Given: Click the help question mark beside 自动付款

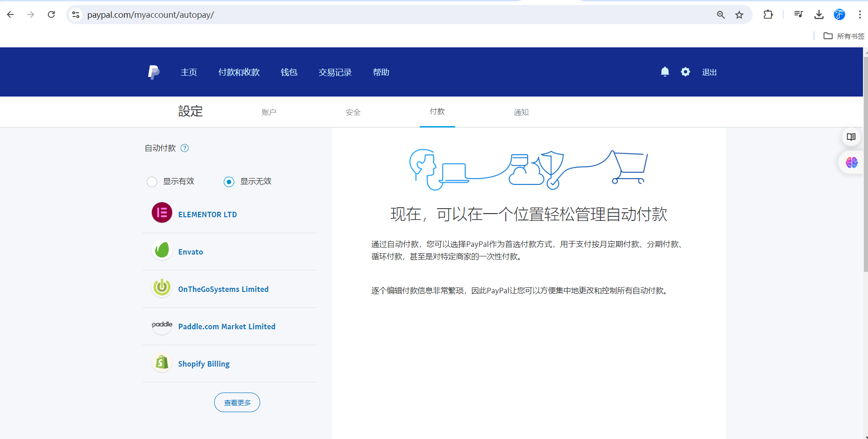Looking at the screenshot, I should coord(185,148).
